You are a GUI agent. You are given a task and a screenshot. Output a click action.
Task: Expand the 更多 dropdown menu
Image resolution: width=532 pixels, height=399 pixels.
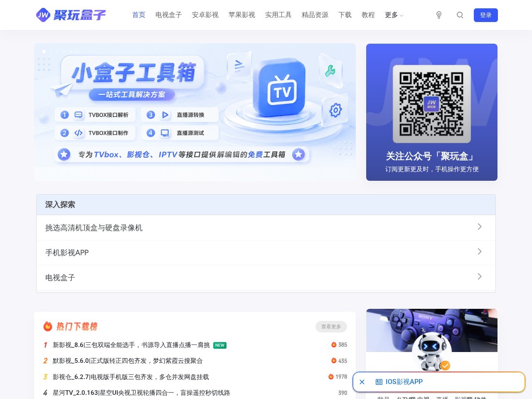[x=394, y=15]
